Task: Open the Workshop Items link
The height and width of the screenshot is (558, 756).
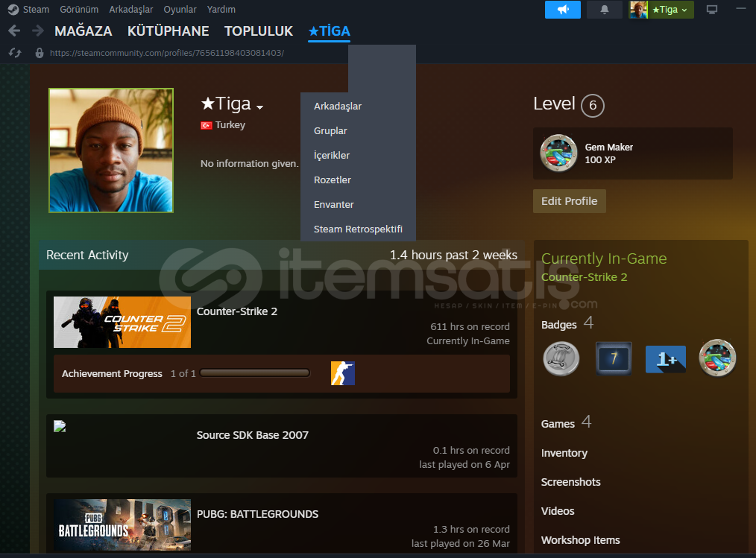Action: pyautogui.click(x=581, y=540)
